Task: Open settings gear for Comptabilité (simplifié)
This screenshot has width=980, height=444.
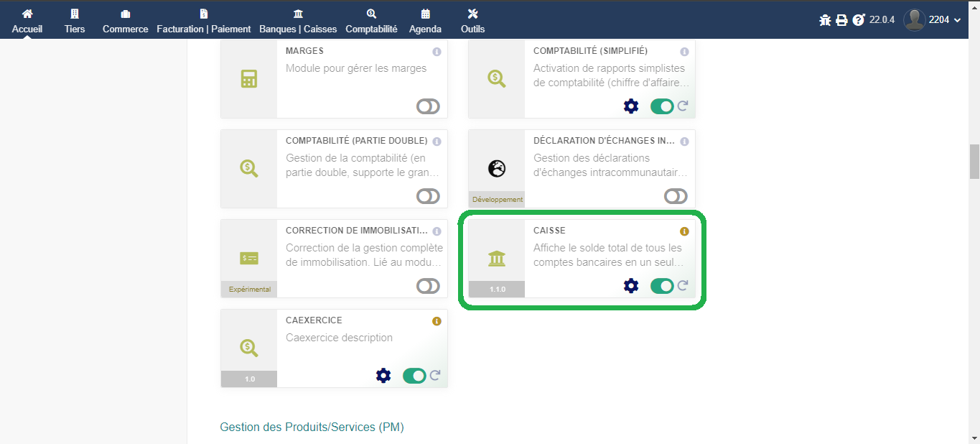Action: pos(631,106)
